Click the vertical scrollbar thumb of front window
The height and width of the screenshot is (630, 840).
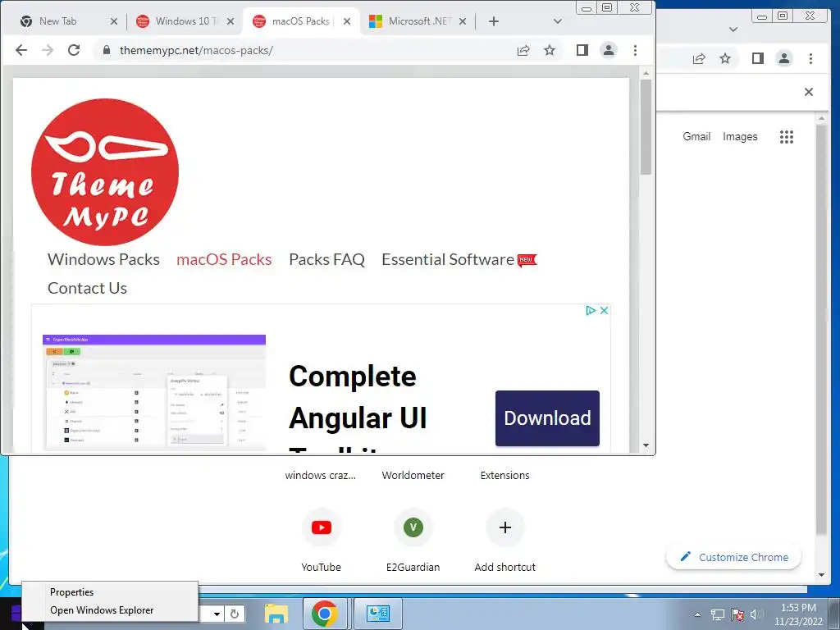(646, 127)
